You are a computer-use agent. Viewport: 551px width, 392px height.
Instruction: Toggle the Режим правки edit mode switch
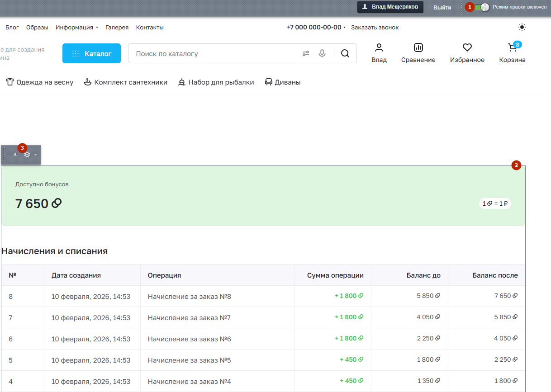click(x=481, y=7)
